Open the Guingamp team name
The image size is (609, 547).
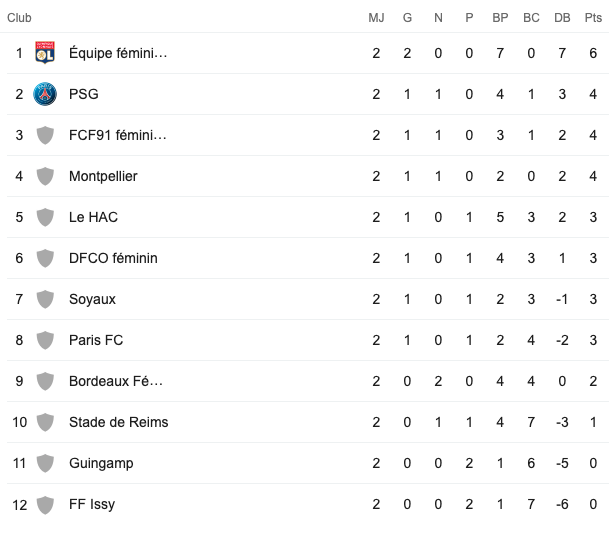[x=101, y=463]
